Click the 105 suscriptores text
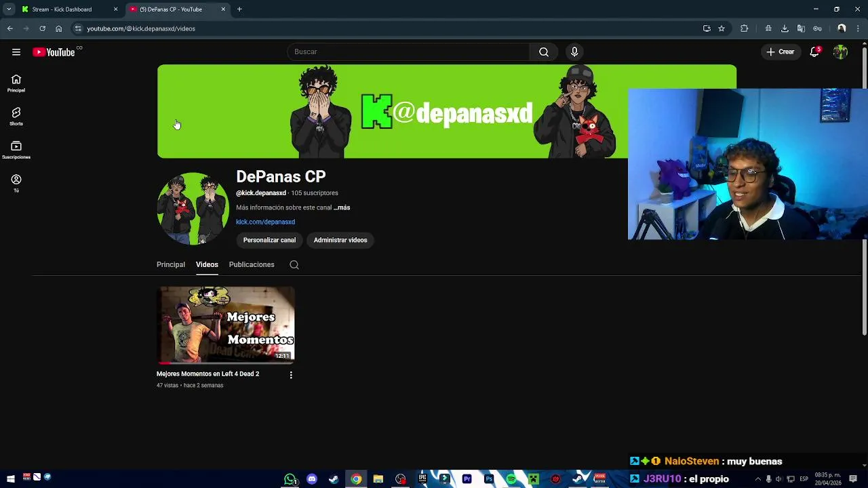Screen dimensions: 868x488 tap(315, 193)
